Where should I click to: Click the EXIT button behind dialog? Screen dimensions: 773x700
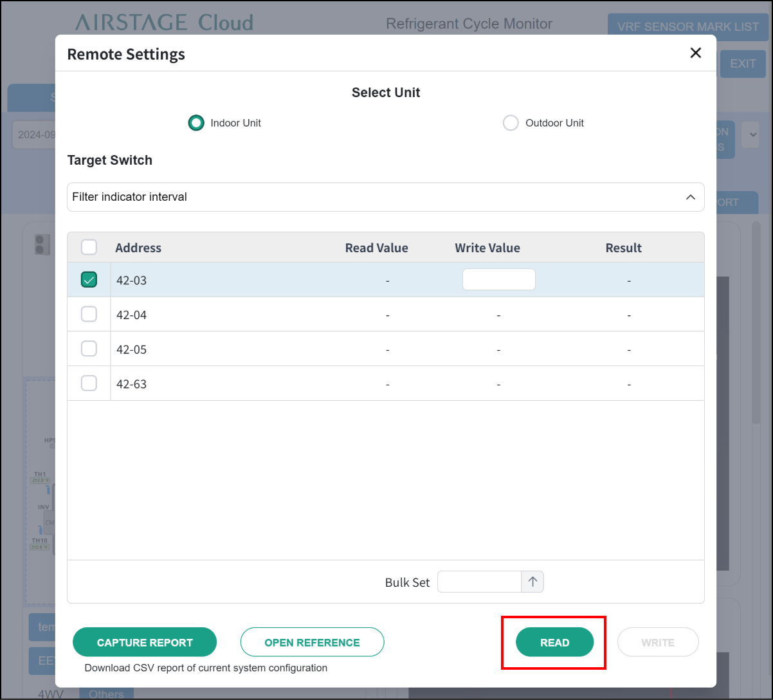(743, 64)
